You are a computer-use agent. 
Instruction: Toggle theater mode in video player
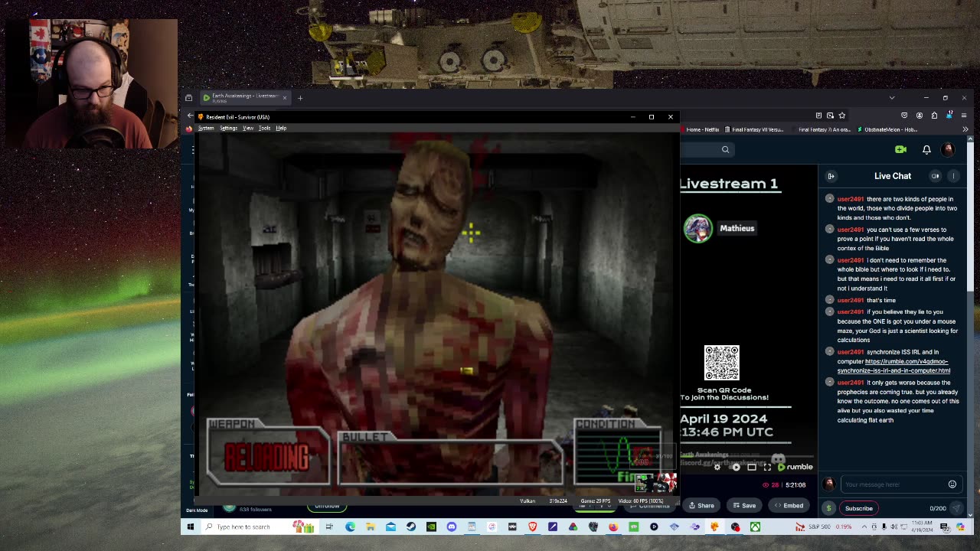coord(752,467)
